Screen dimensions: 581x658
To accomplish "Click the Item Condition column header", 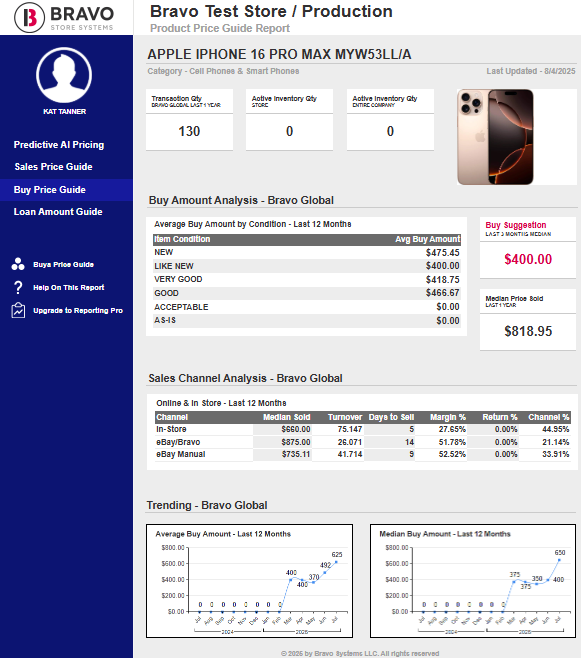I will point(182,239).
